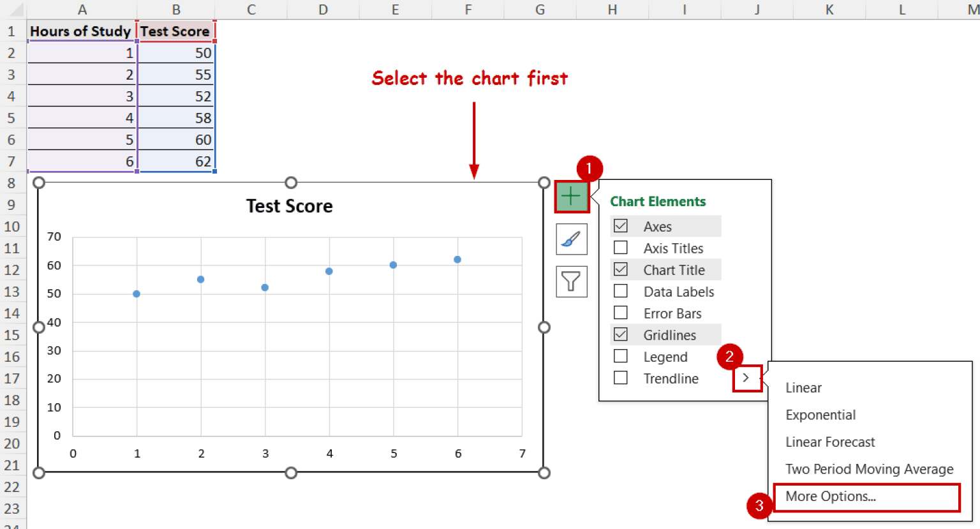This screenshot has height=529, width=980.
Task: Expand the Trendline options arrow
Action: click(746, 378)
